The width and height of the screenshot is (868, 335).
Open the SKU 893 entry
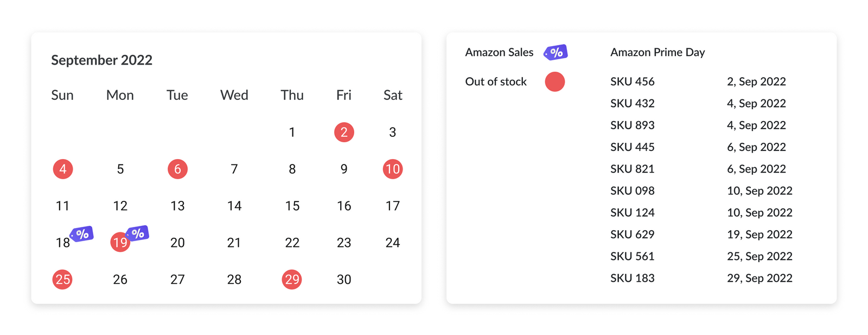point(632,125)
